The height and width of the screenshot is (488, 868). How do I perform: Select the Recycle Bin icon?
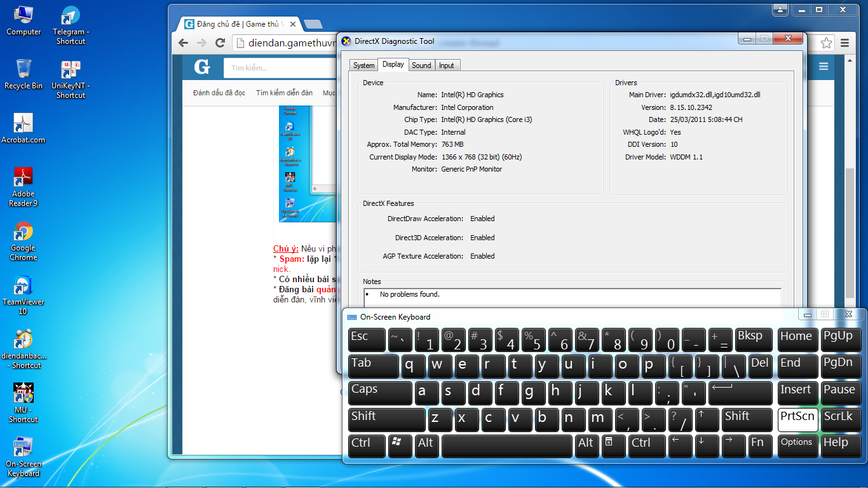click(x=24, y=74)
